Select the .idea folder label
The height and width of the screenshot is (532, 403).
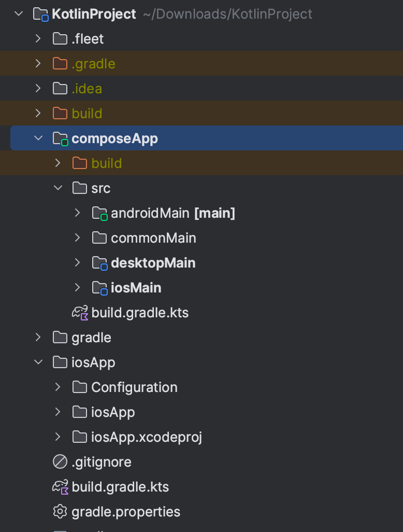coord(87,89)
